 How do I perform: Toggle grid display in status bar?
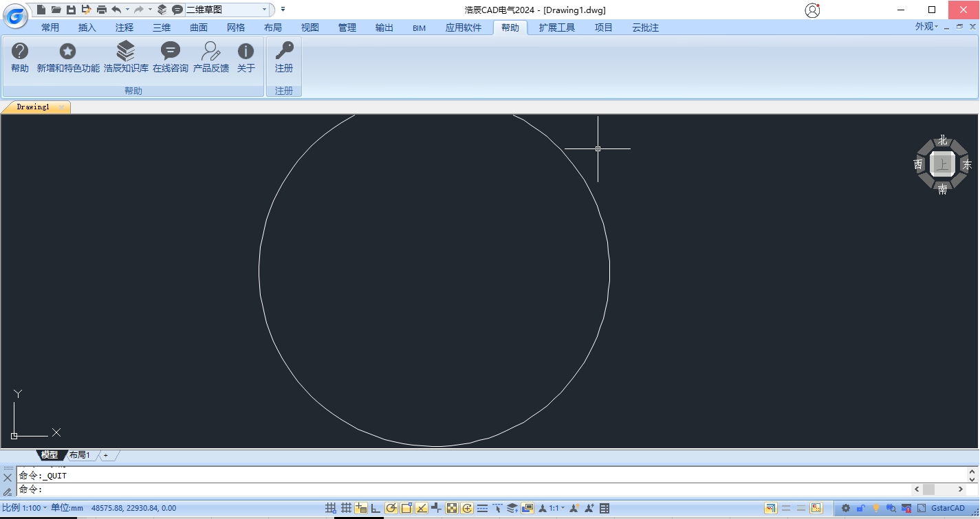tap(346, 508)
